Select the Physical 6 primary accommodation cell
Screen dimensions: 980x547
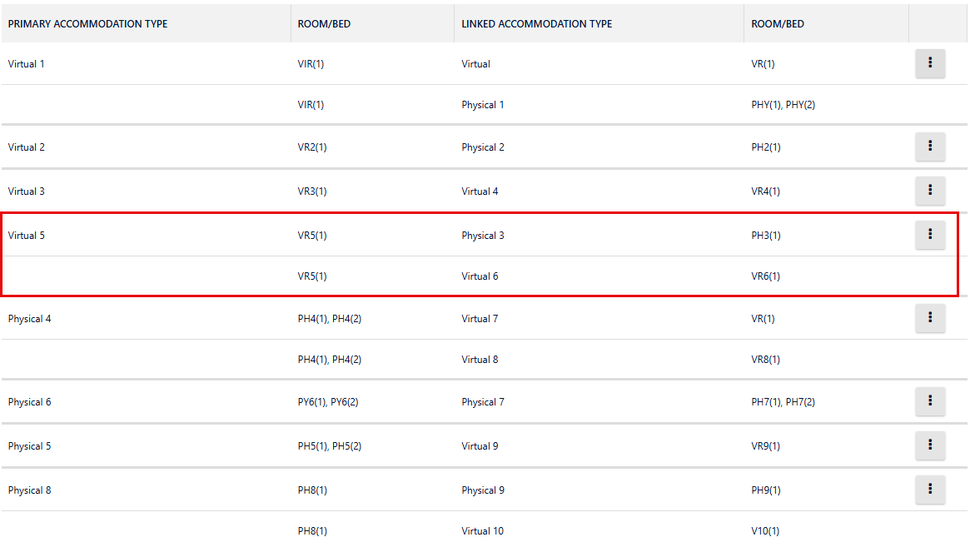click(29, 402)
